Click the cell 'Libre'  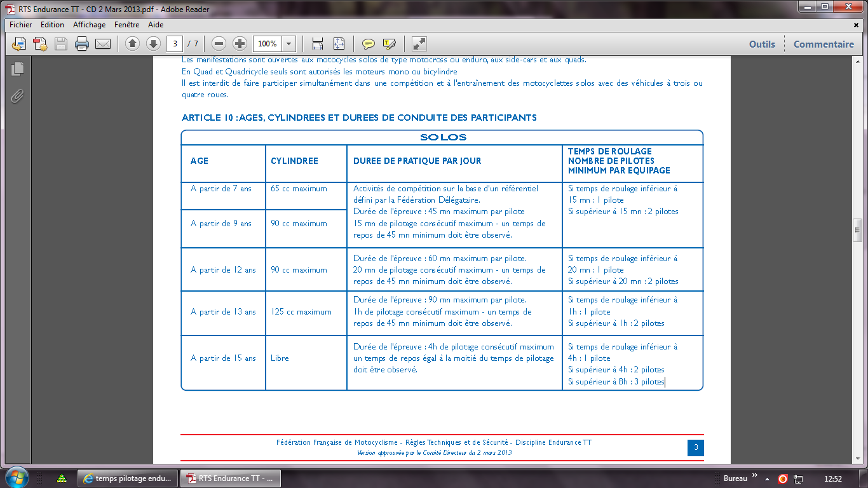(280, 358)
